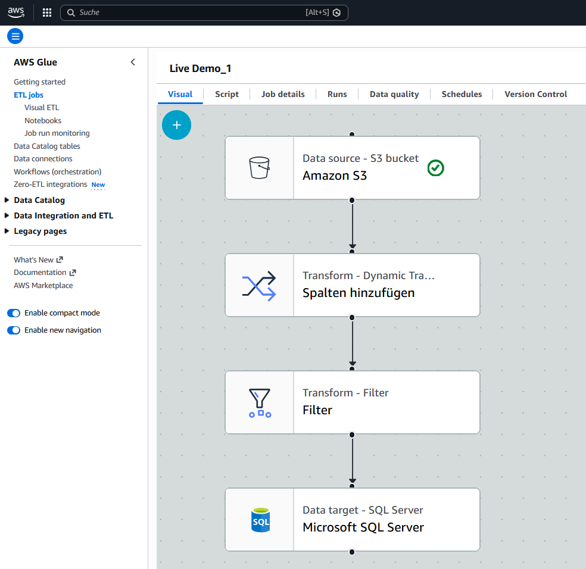The height and width of the screenshot is (569, 586).
Task: Open the Job details tab
Action: 283,94
